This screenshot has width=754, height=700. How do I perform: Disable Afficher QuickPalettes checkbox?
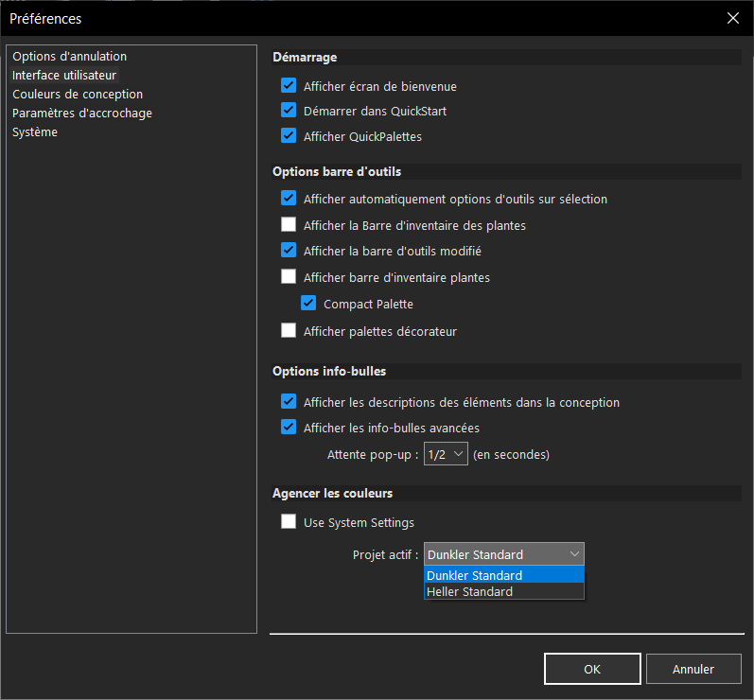pos(289,135)
